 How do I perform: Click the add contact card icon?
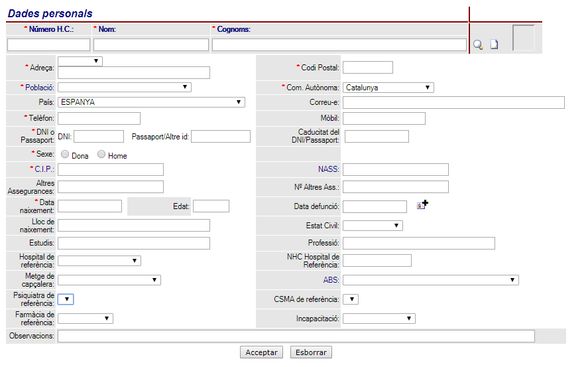click(x=422, y=205)
